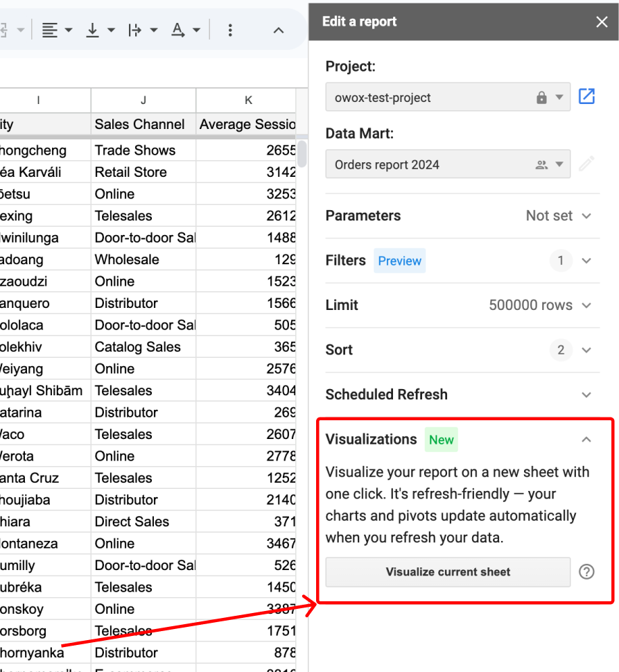Viewport: 619px width, 672px height.
Task: Open project in new tab icon
Action: pos(586,96)
